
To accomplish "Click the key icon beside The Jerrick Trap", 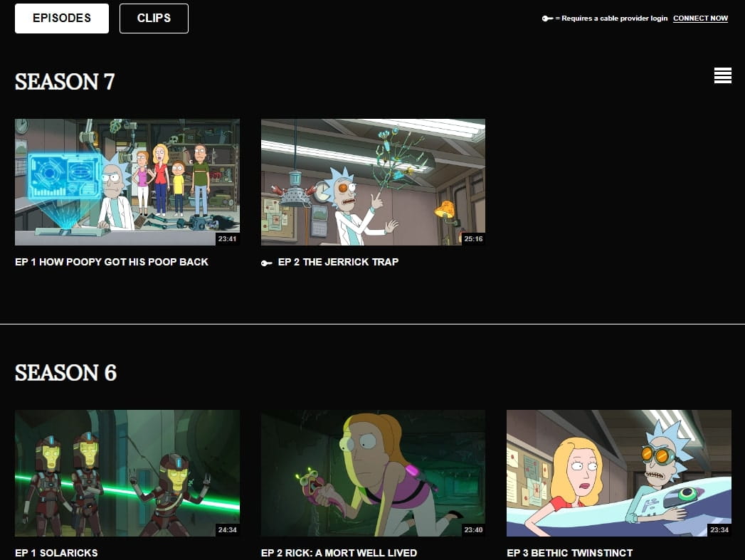I will click(267, 263).
